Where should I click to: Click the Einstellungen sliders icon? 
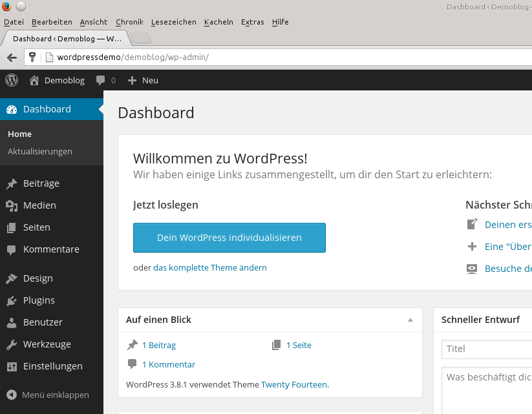click(x=12, y=367)
